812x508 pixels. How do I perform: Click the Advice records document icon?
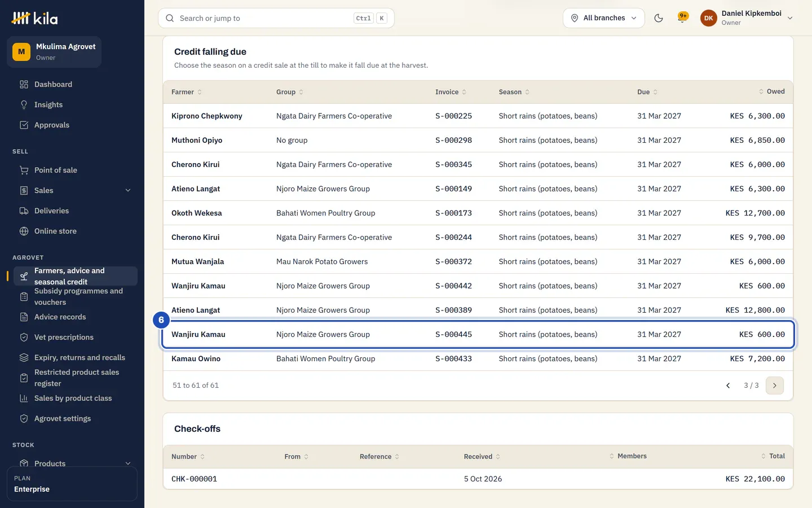tap(24, 317)
